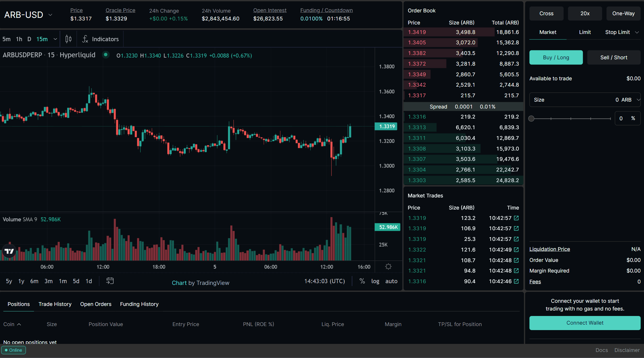644x358 pixels.
Task: Select the 5y chart range
Action: [9, 281]
